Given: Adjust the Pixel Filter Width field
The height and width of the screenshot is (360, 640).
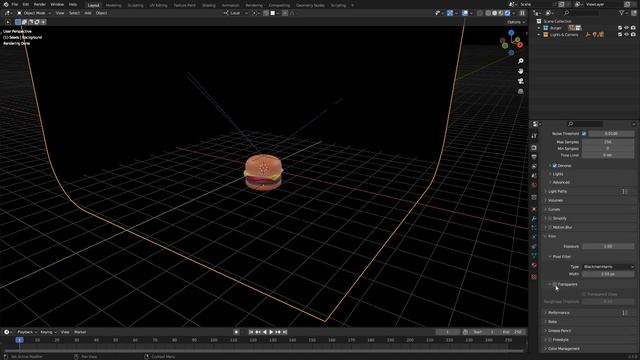Looking at the screenshot, I should click(608, 274).
